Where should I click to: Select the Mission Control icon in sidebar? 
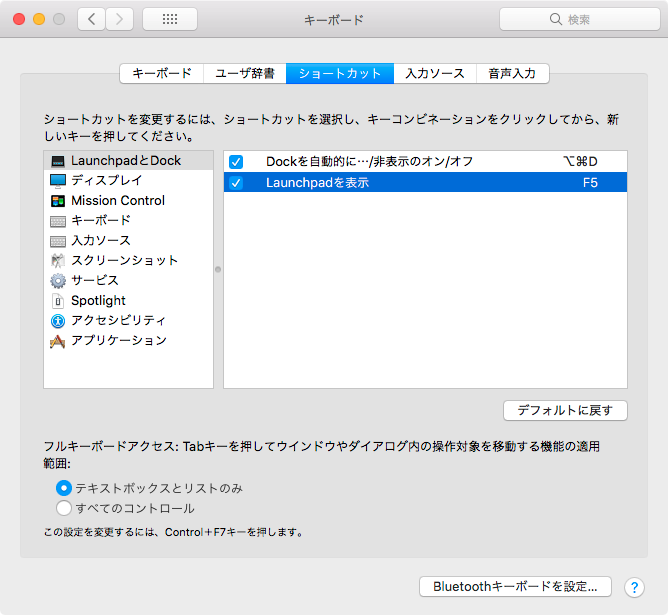(x=58, y=200)
